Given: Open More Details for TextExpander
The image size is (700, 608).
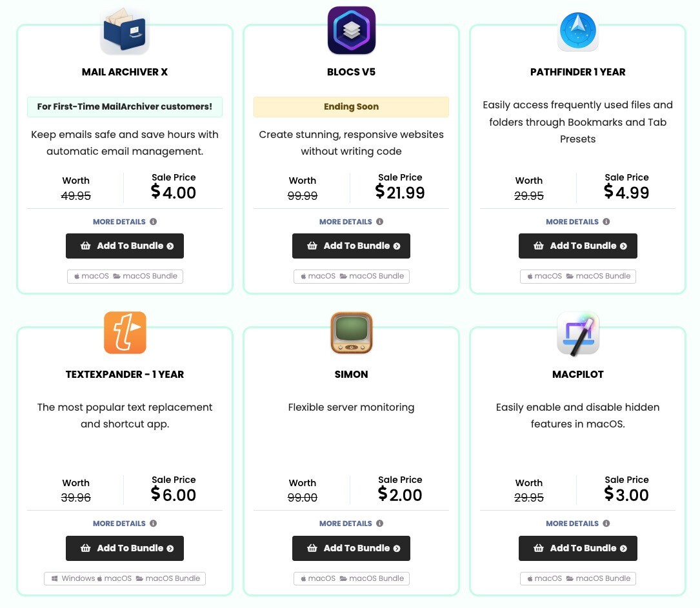Looking at the screenshot, I should click(119, 523).
